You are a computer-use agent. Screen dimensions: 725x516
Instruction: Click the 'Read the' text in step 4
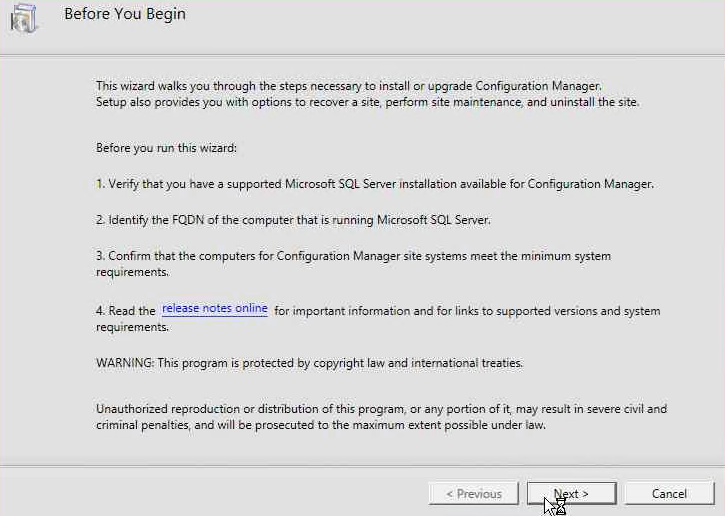(125, 311)
